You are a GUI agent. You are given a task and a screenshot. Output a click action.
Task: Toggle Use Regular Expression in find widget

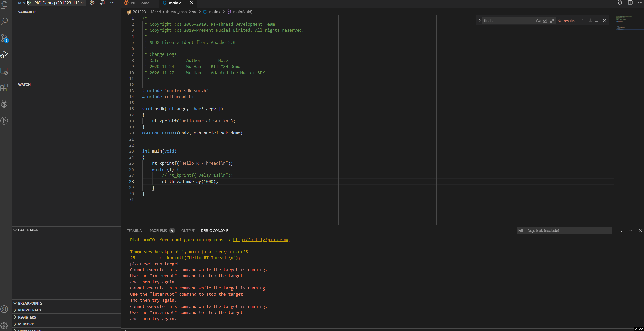pyautogui.click(x=552, y=21)
